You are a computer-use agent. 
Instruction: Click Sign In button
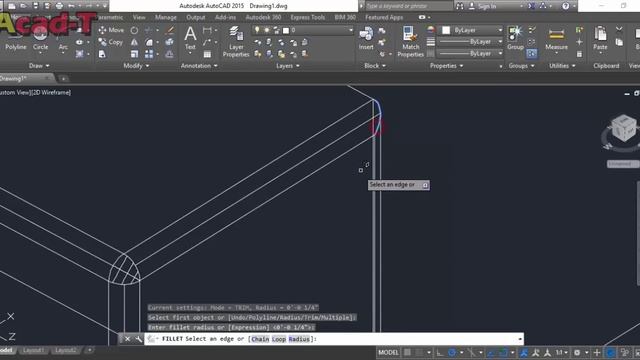tap(483, 6)
